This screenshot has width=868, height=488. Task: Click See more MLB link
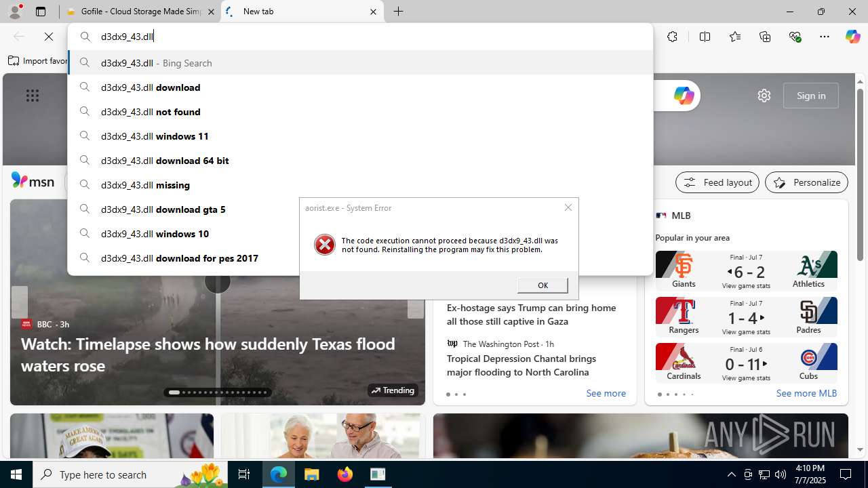click(x=806, y=393)
